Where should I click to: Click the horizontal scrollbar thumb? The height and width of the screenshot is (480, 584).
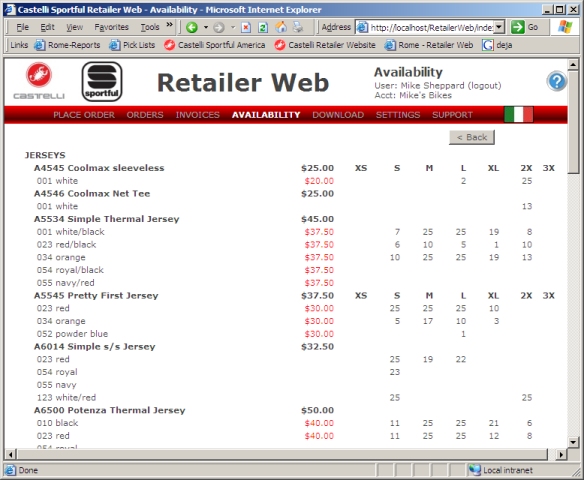pyautogui.click(x=282, y=454)
